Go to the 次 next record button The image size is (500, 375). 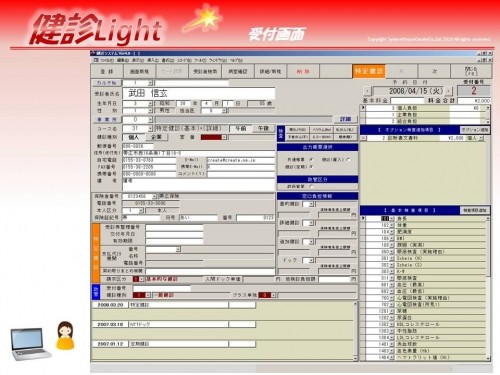(x=434, y=71)
